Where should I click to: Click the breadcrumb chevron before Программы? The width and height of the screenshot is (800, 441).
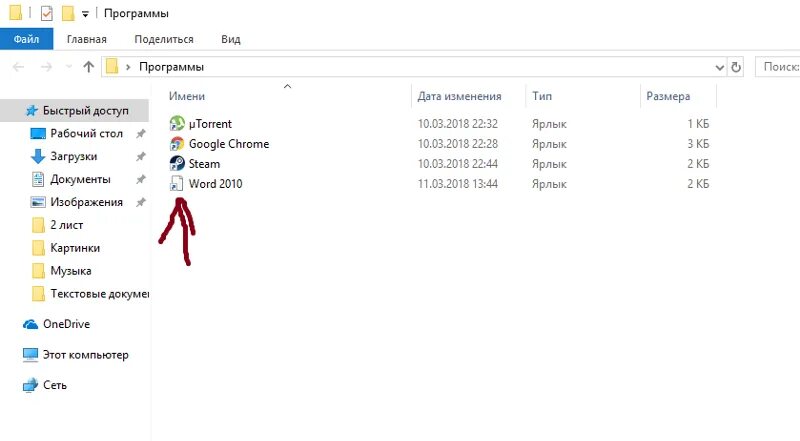coord(128,67)
